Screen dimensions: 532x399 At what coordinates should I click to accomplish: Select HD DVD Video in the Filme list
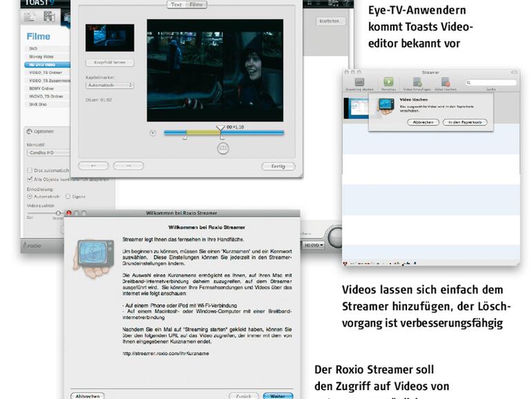[47, 64]
